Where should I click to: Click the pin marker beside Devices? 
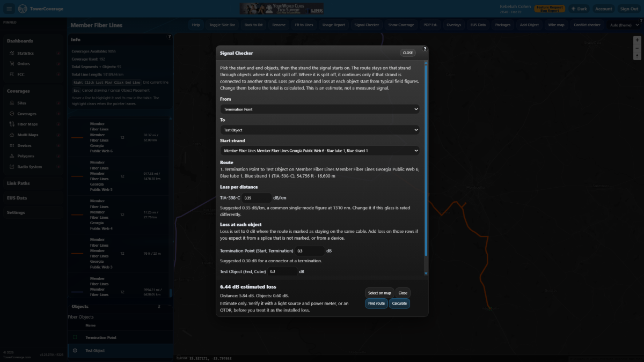click(57, 145)
